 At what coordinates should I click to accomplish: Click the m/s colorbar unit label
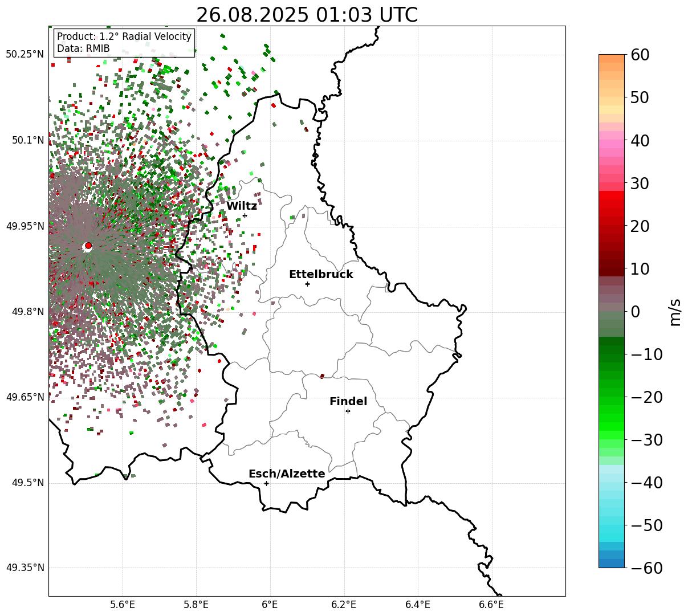pyautogui.click(x=675, y=311)
